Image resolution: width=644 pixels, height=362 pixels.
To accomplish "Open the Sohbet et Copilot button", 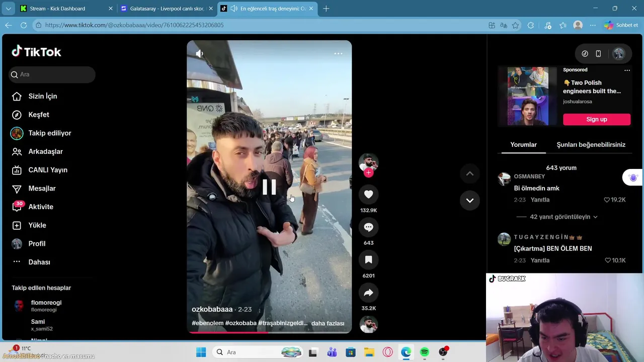I will (x=621, y=25).
